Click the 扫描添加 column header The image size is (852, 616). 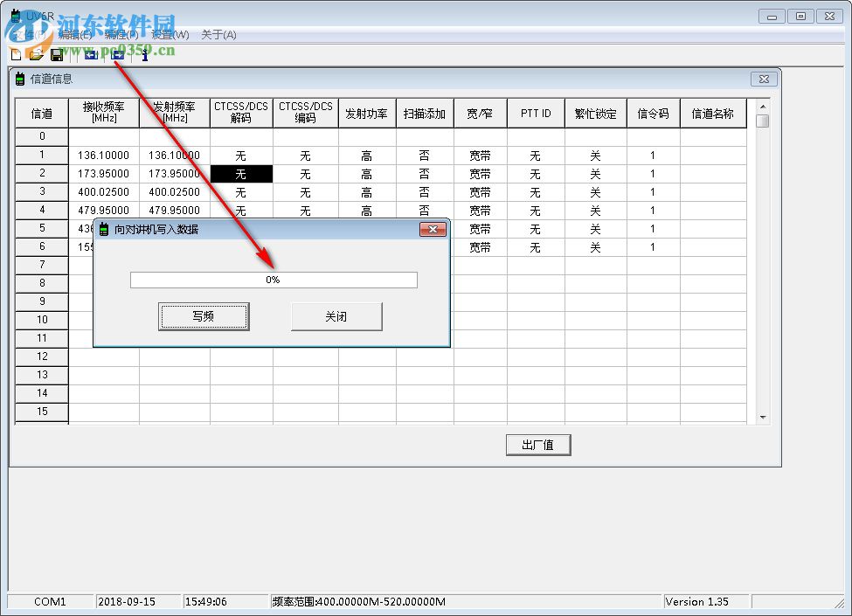click(x=425, y=113)
